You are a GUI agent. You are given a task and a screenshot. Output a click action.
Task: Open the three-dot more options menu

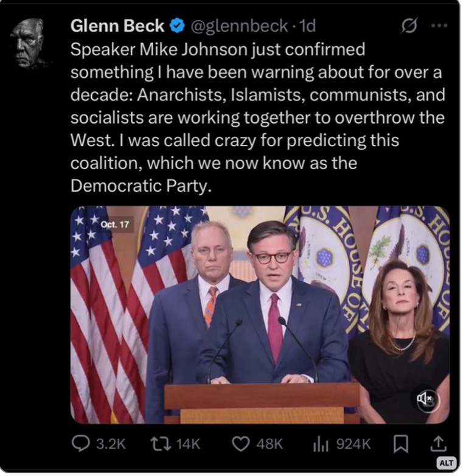point(439,26)
